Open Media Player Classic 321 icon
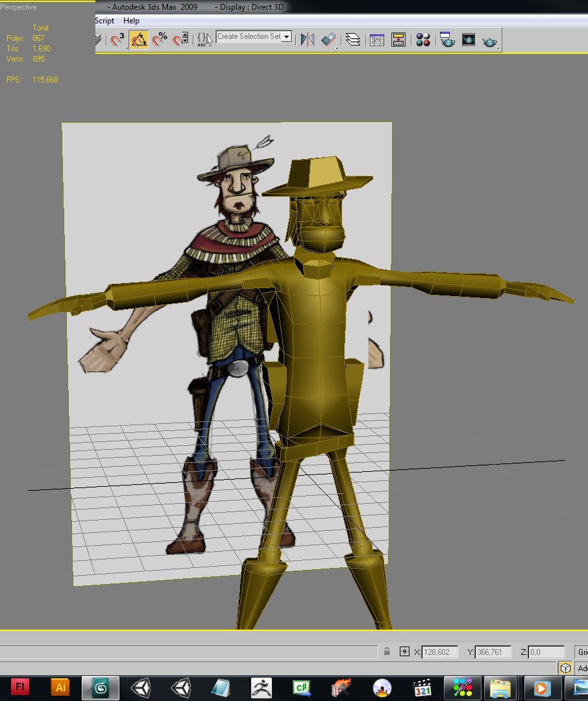 click(x=423, y=687)
